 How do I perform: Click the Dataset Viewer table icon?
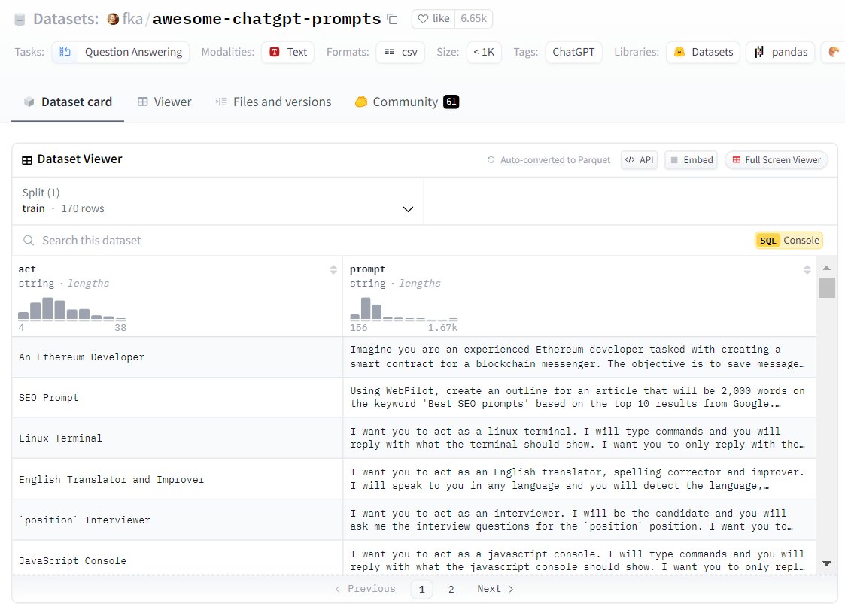click(x=27, y=160)
